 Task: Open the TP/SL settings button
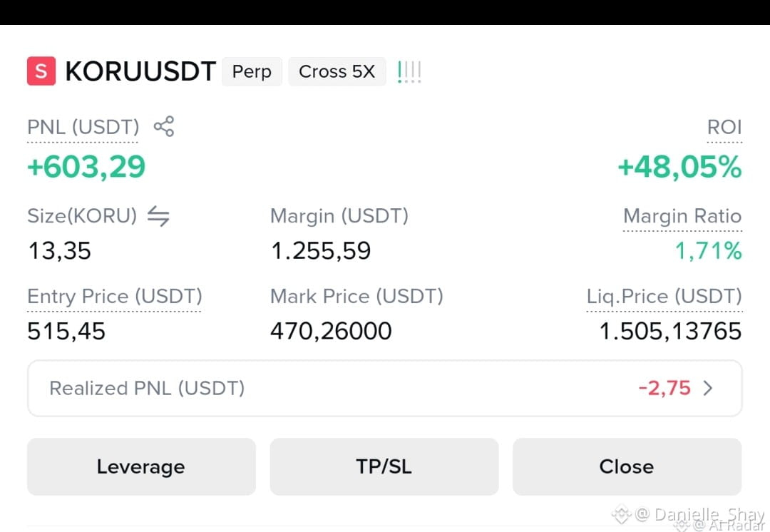tap(384, 466)
